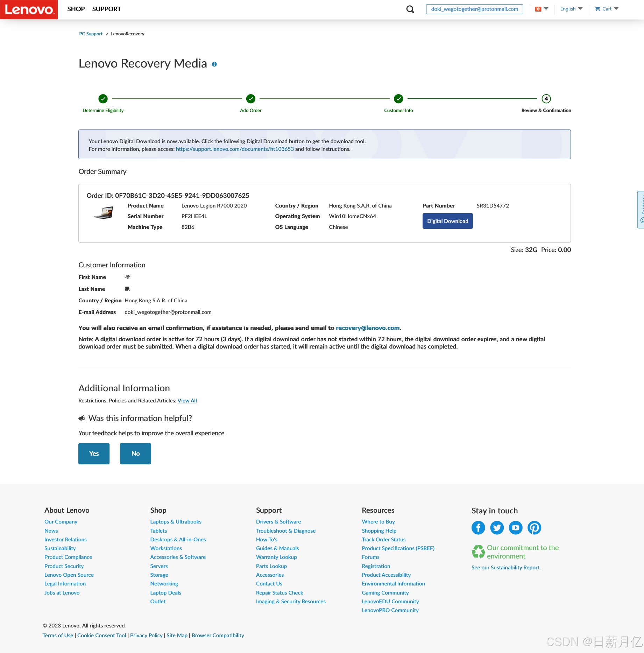Open the SHOP menu
Screen dimensions: 644x653
click(76, 9)
